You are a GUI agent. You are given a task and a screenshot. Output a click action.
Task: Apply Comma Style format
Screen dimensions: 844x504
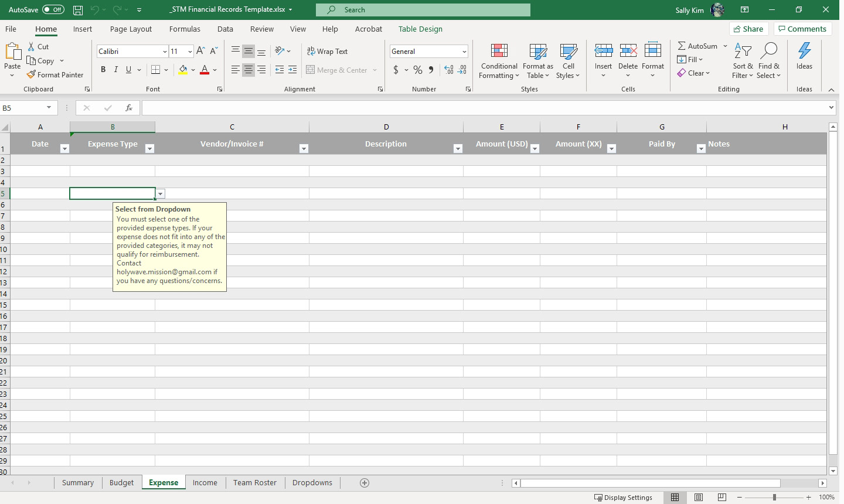tap(431, 70)
